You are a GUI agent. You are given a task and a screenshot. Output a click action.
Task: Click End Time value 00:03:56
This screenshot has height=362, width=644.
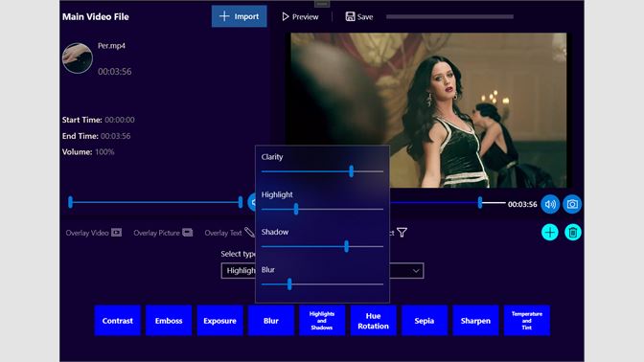click(115, 136)
